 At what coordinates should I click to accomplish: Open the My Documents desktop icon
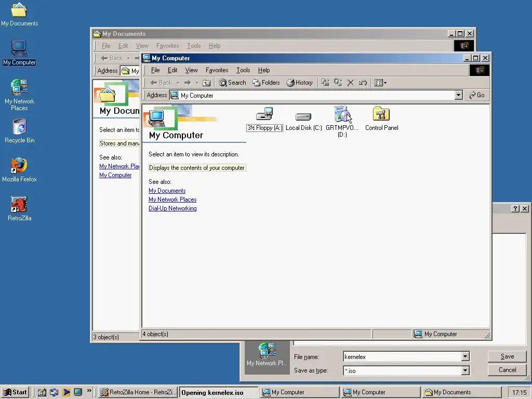tap(19, 14)
